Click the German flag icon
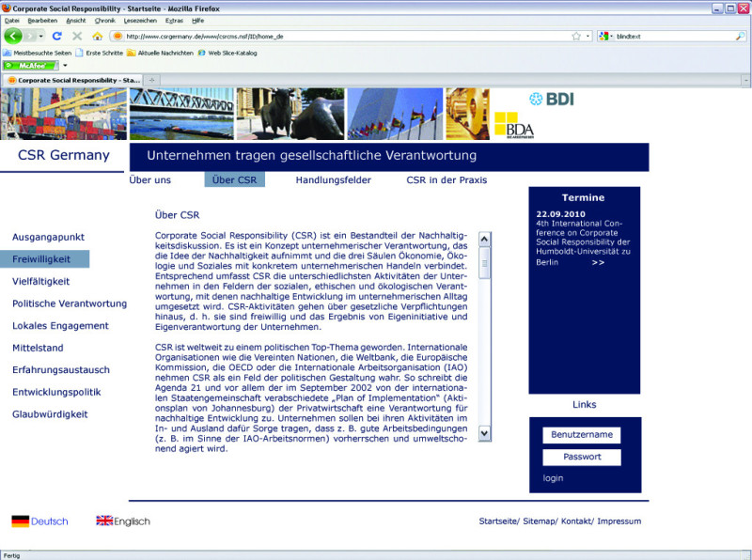This screenshot has height=560, width=752. coord(20,521)
